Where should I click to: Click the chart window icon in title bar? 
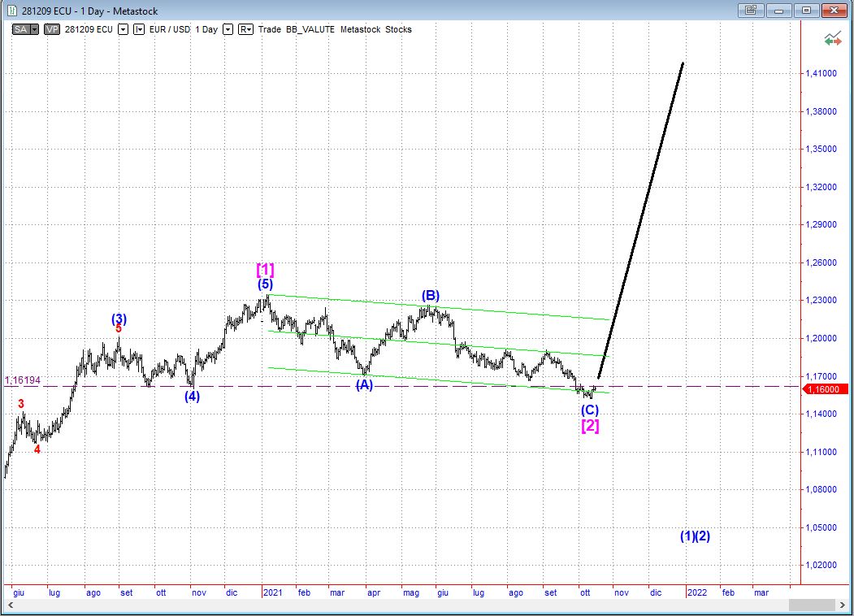(x=11, y=11)
